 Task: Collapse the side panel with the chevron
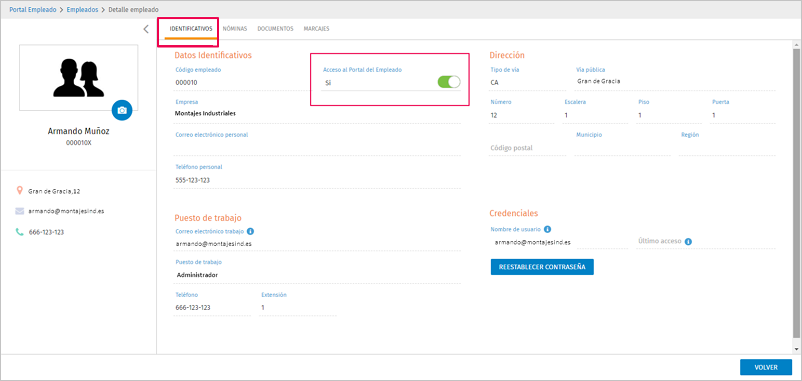146,29
